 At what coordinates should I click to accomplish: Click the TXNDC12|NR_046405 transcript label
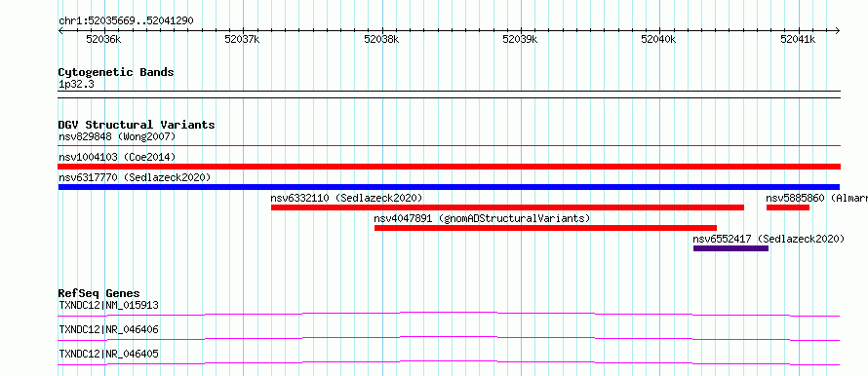tap(108, 354)
